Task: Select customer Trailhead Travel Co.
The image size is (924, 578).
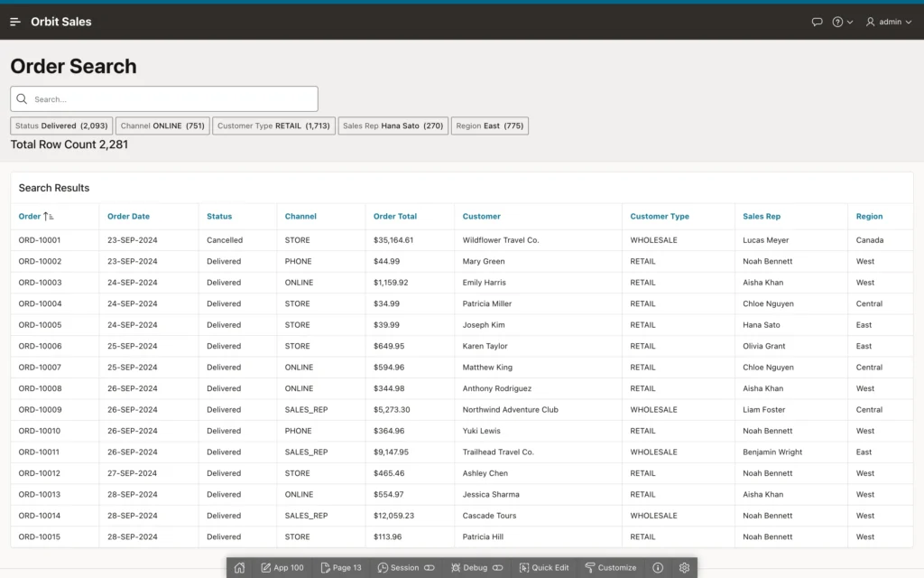Action: pyautogui.click(x=498, y=452)
